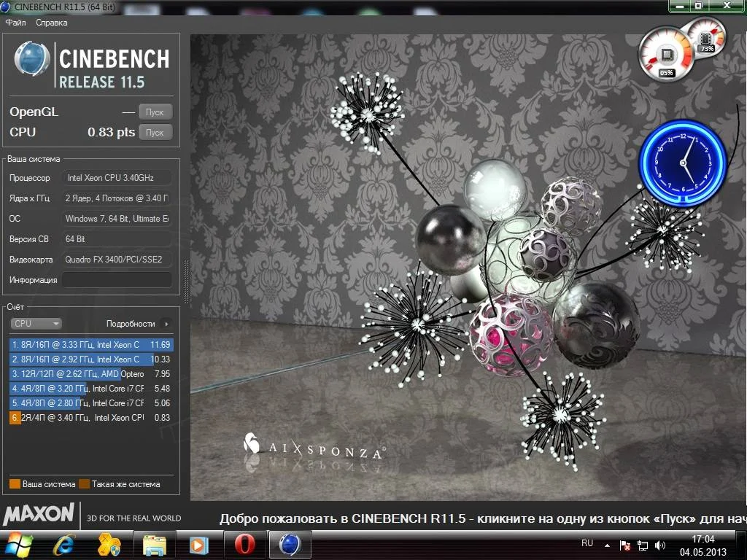Select ranking row 3 AMD Optero 7.95

pyautogui.click(x=91, y=374)
